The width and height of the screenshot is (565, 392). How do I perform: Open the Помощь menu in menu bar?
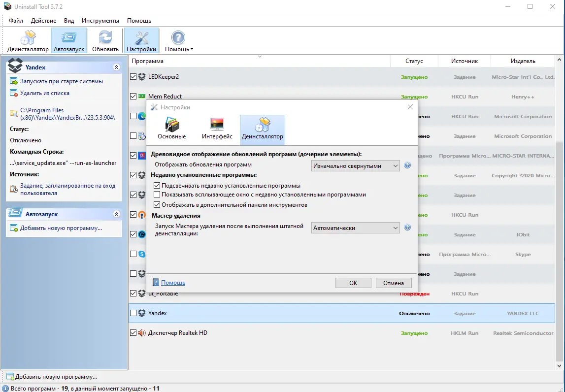139,21
